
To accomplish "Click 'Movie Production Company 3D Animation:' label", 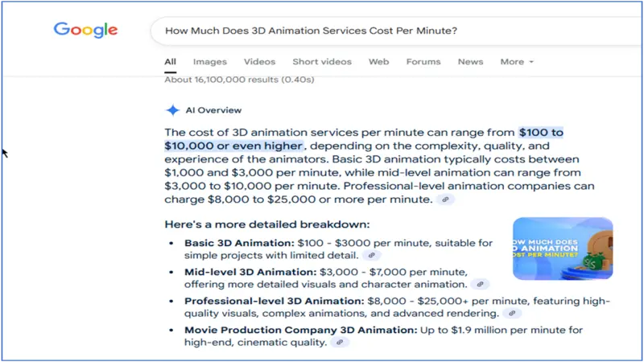I will click(300, 330).
